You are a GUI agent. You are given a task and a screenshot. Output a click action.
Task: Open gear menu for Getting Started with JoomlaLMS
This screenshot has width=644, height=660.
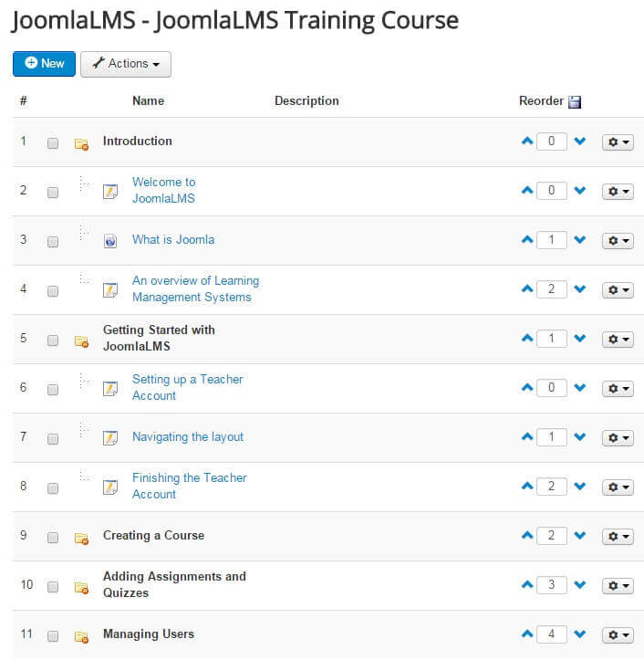pos(618,340)
